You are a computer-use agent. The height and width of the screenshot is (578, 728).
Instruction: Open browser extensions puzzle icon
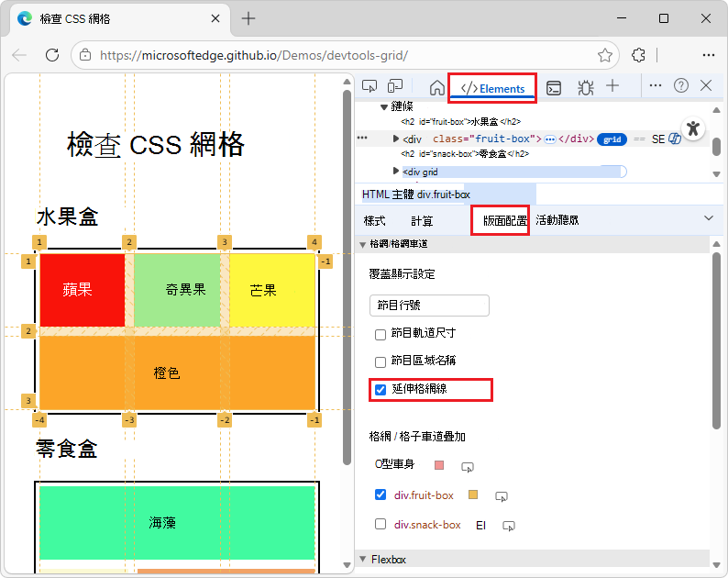point(639,55)
